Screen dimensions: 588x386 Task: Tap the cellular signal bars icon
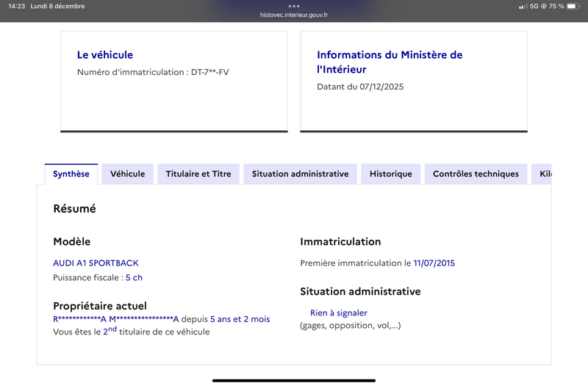(522, 7)
